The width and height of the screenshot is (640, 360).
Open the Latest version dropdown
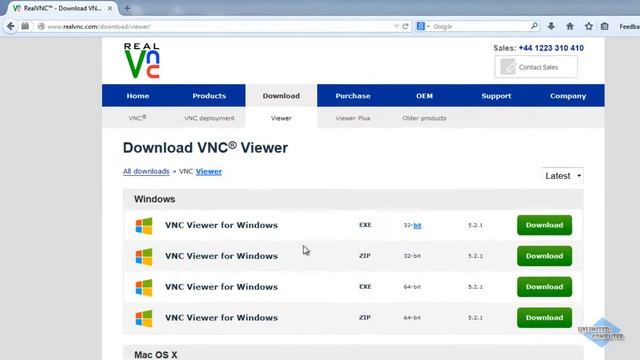coord(562,176)
